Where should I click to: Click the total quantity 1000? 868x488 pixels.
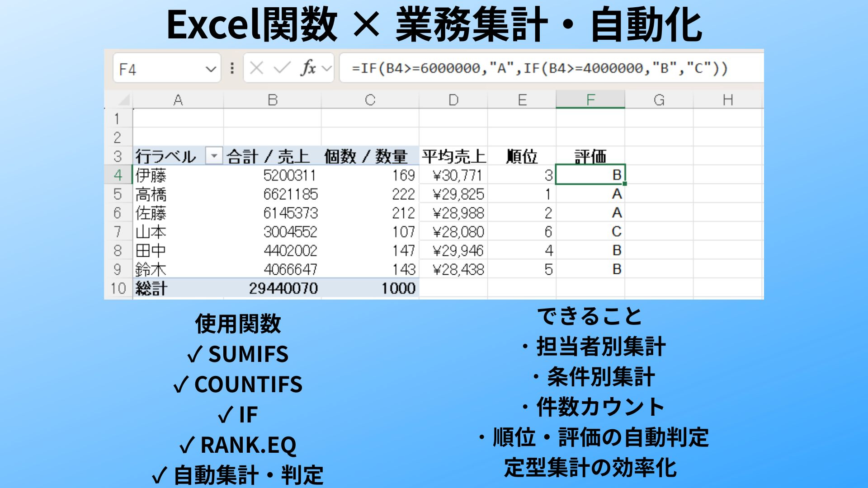(370, 288)
